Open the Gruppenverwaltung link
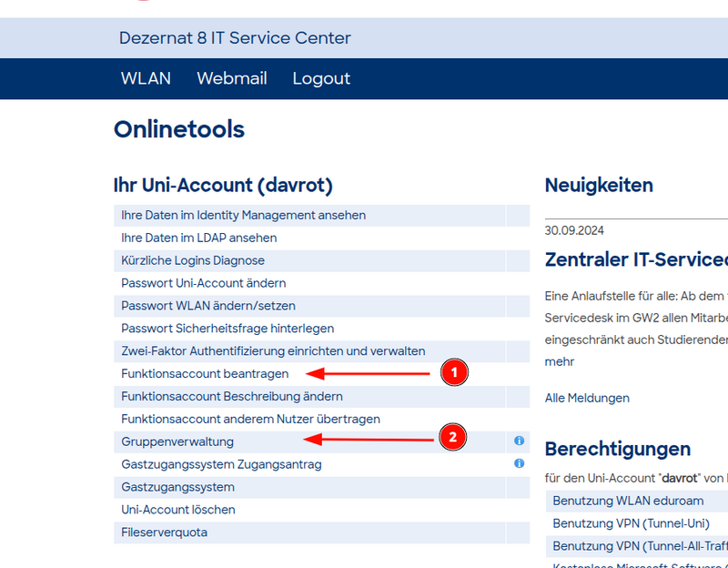 (177, 441)
